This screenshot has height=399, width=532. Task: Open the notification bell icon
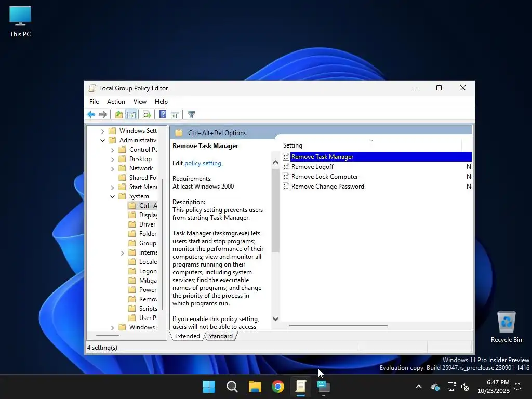[518, 387]
